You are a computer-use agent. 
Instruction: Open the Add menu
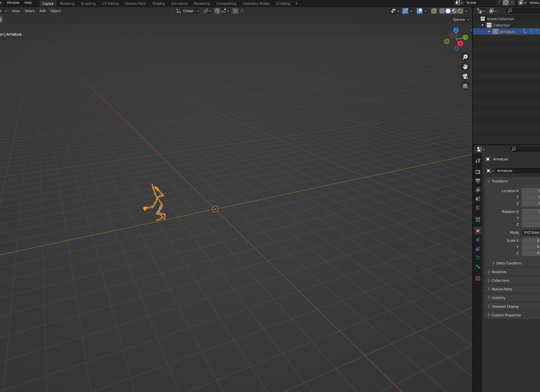[x=42, y=11]
